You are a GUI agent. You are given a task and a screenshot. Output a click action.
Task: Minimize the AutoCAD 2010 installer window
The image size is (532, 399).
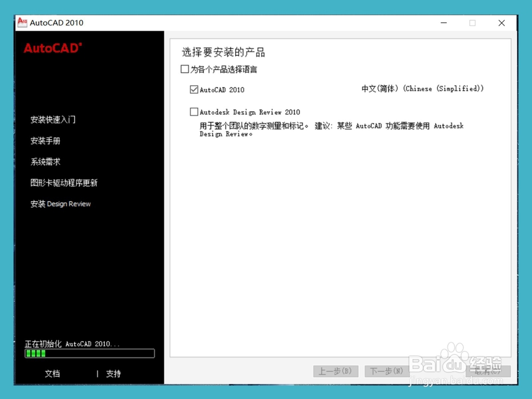(x=444, y=23)
